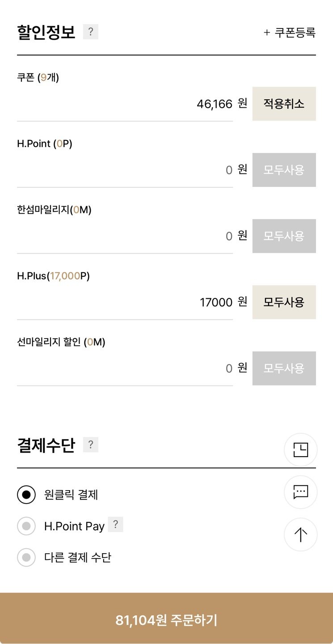333x644 pixels.
Task: Click the + 쿠폰등록 link
Action: pyautogui.click(x=290, y=33)
